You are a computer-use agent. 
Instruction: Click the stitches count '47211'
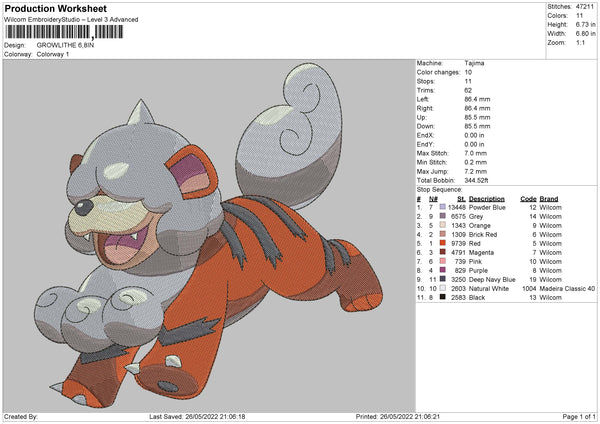pyautogui.click(x=585, y=7)
